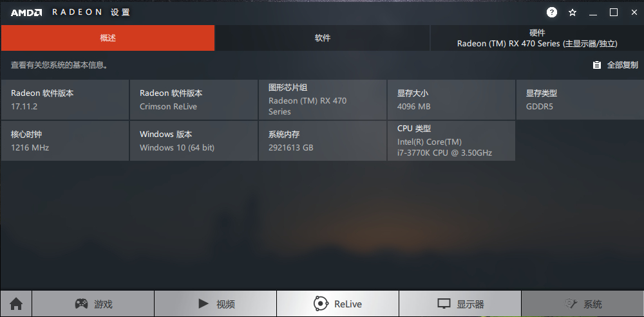Maximize the Radeon settings window

coord(614,13)
